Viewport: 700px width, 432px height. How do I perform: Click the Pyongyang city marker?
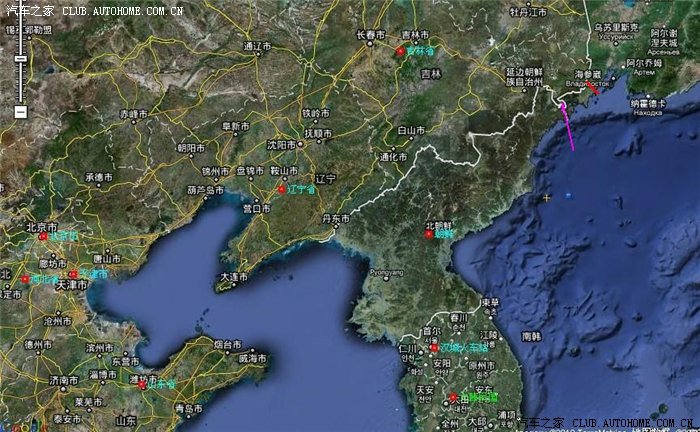(x=386, y=279)
